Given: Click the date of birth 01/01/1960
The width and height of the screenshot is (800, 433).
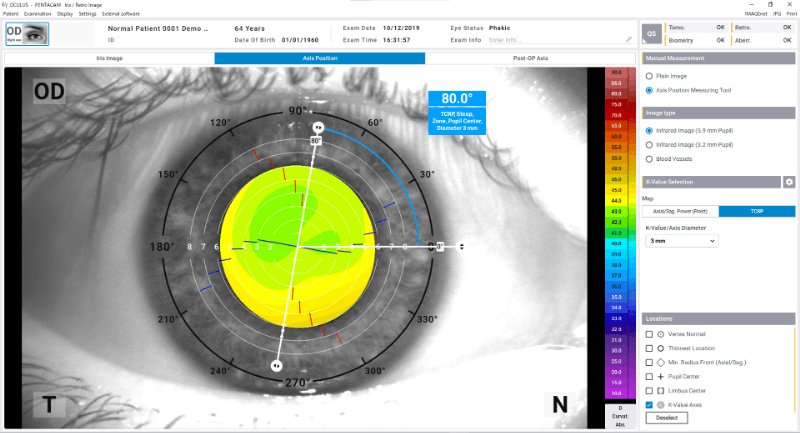Looking at the screenshot, I should click(300, 40).
